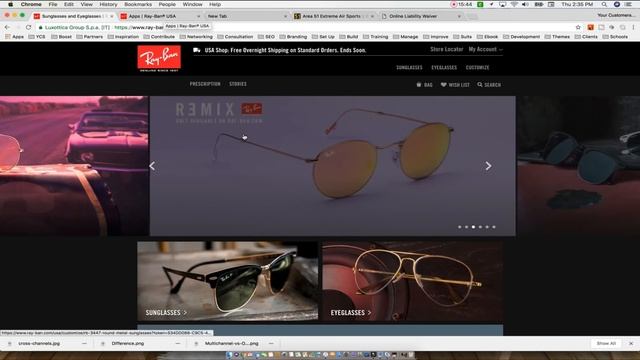640x360 pixels.
Task: Open the Store Locator link
Action: [x=447, y=49]
